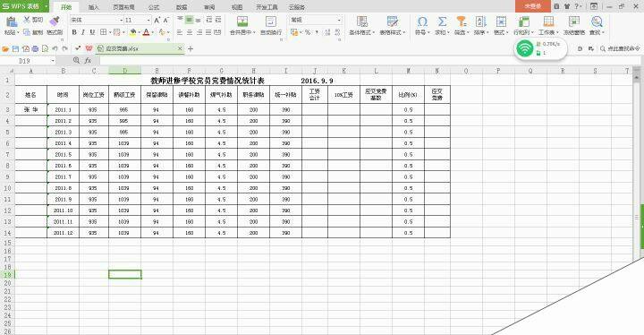Click the yellow fill color bucket

click(x=133, y=32)
